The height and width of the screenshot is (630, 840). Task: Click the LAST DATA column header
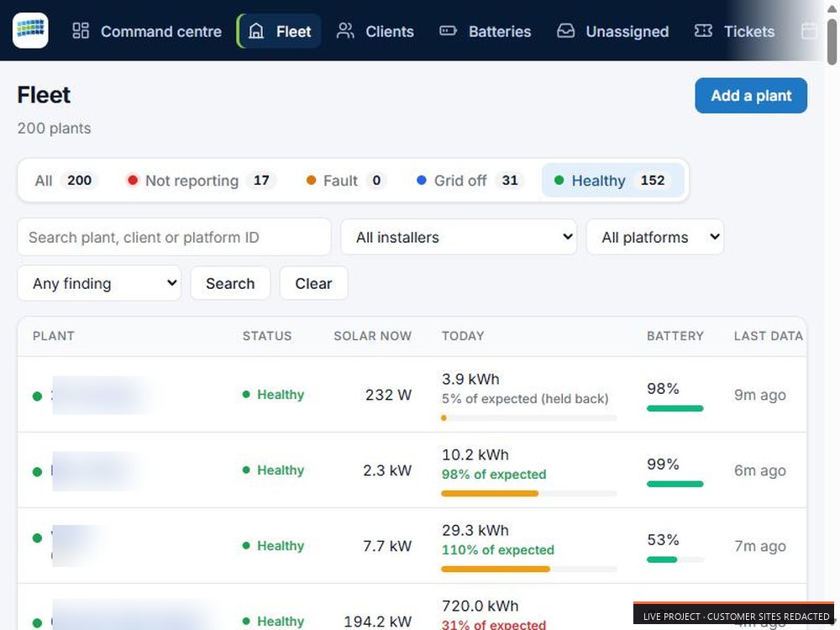[769, 336]
